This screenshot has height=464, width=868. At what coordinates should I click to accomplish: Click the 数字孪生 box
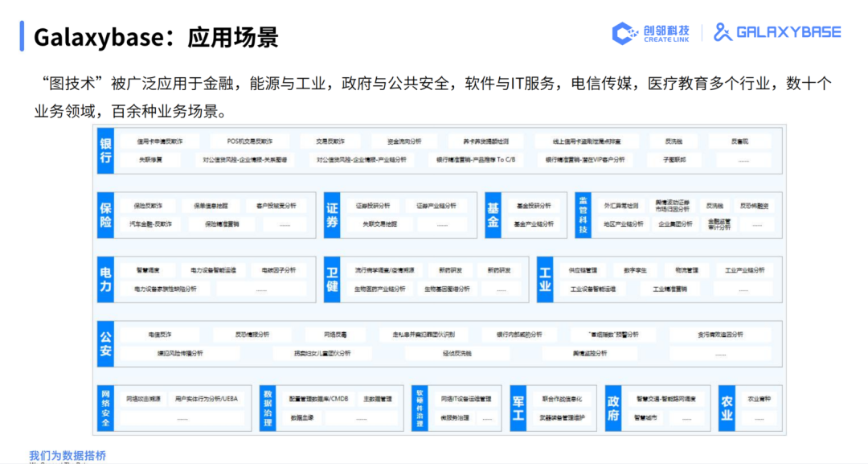(x=635, y=271)
